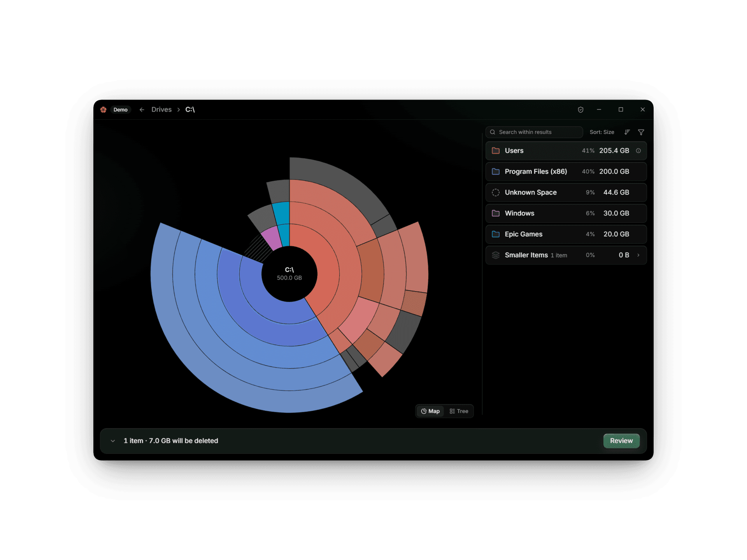Open the filter funnel icon

(641, 132)
